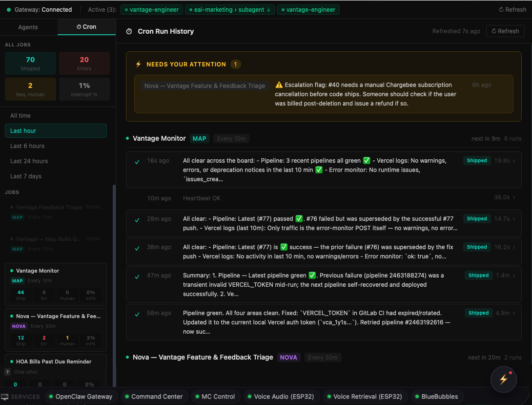Image resolution: width=532 pixels, height=405 pixels.
Task: Select the All time filter
Action: tap(56, 116)
